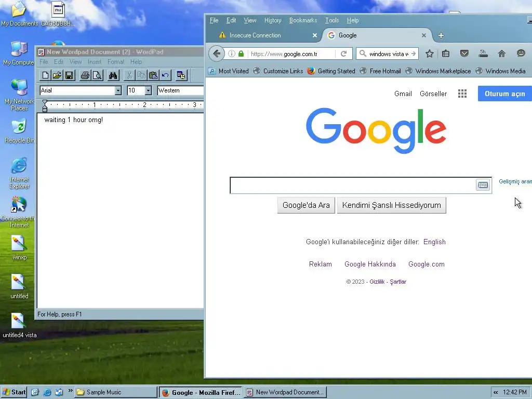Click Google search input field
This screenshot has height=399, width=532.
(x=353, y=185)
